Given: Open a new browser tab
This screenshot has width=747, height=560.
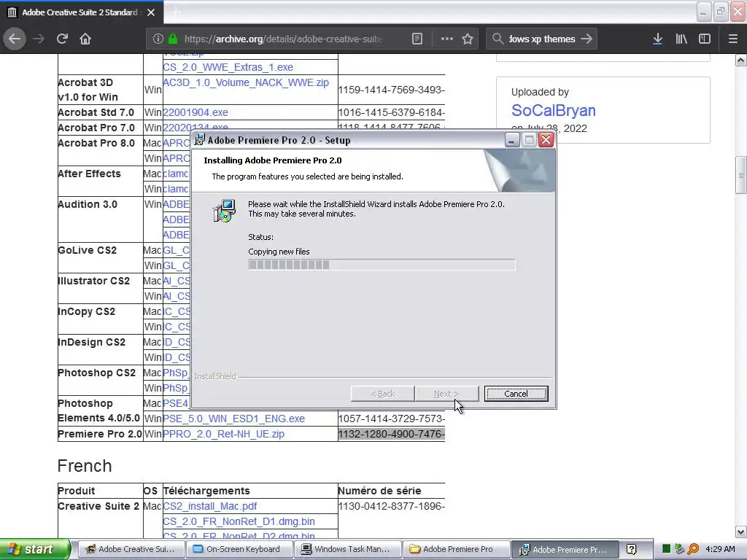Looking at the screenshot, I should (176, 12).
